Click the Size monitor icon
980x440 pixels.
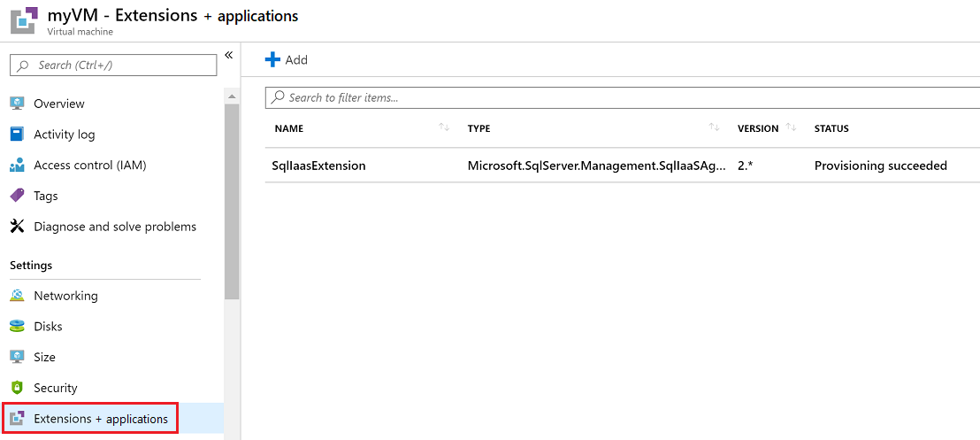tap(17, 357)
